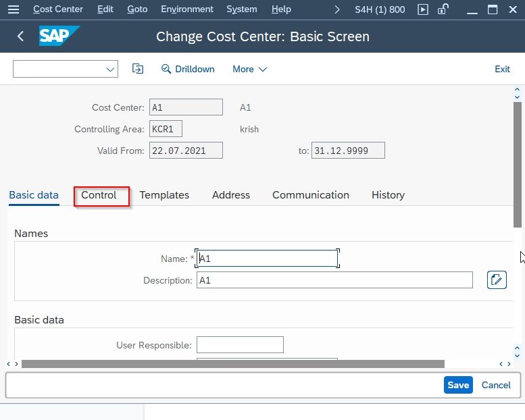Open the Cost Center menu
Screen dimensions: 525x420
pyautogui.click(x=58, y=9)
